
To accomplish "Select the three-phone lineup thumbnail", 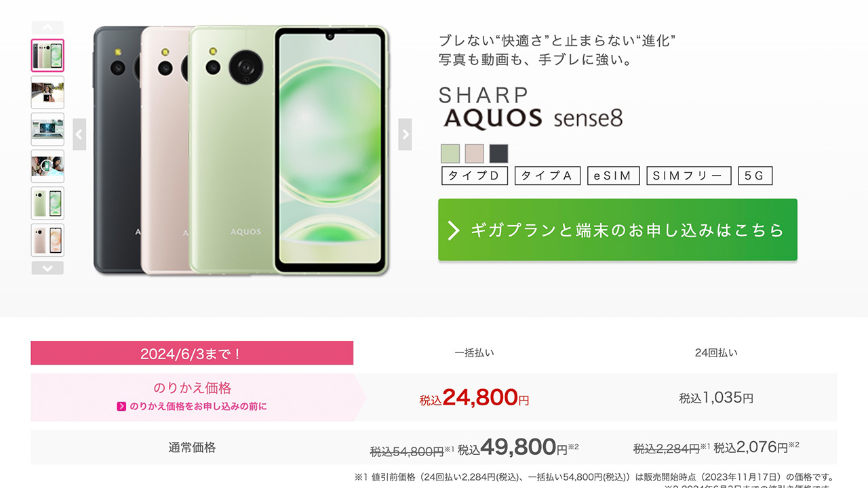I will click(47, 55).
